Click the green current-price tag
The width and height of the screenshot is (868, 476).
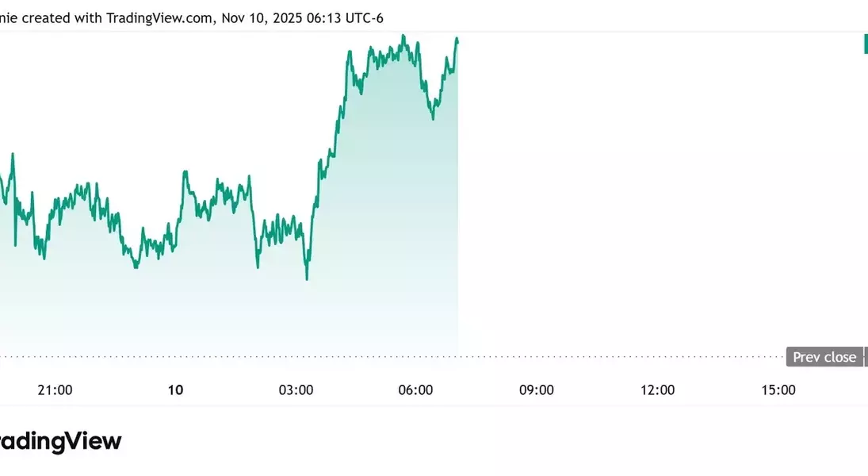point(866,44)
